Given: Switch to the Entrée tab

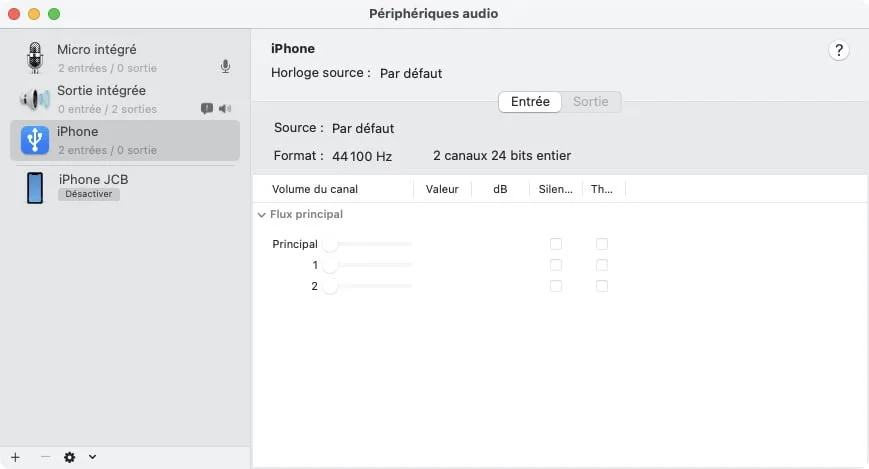Looking at the screenshot, I should click(530, 102).
